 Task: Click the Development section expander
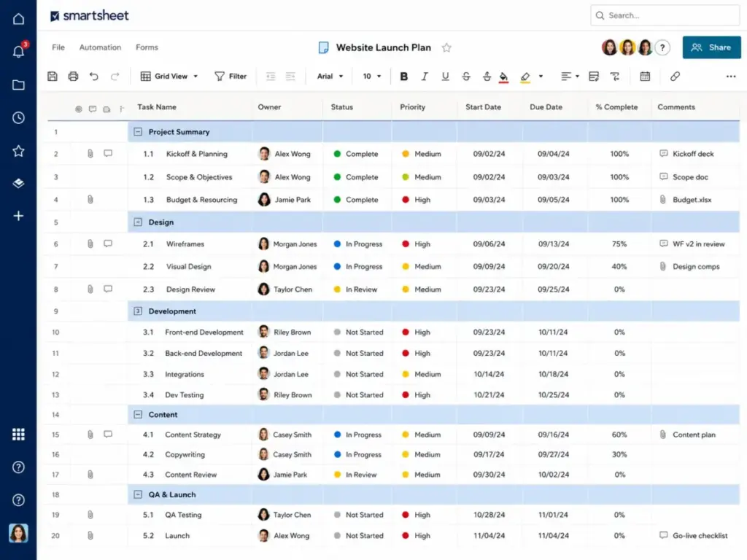[138, 311]
